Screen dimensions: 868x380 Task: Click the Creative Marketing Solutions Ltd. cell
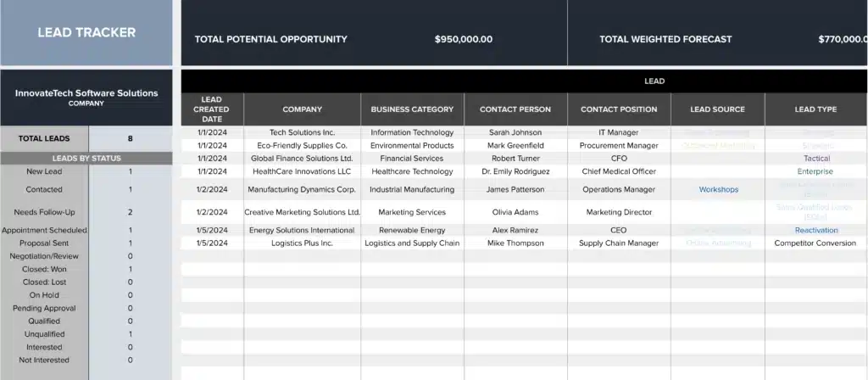(302, 212)
